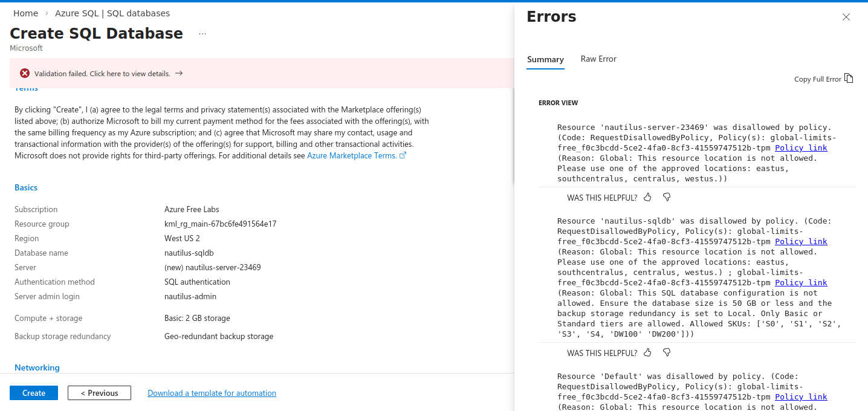Navigate to Home in the breadcrumb
The width and height of the screenshot is (868, 411).
(25, 13)
